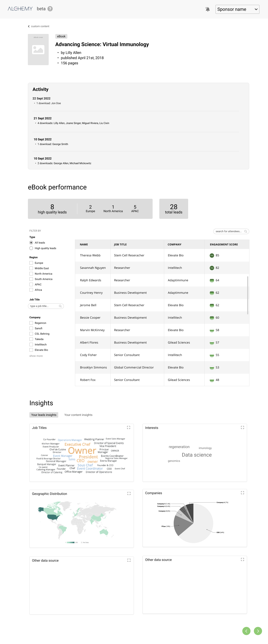Click the search for attendees field
Image resolution: width=268 pixels, height=644 pixels.
coord(231,231)
